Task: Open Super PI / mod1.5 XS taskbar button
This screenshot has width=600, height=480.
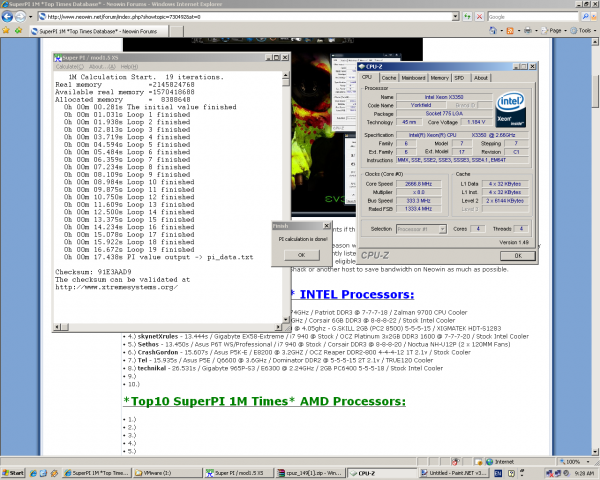Action: [239, 473]
